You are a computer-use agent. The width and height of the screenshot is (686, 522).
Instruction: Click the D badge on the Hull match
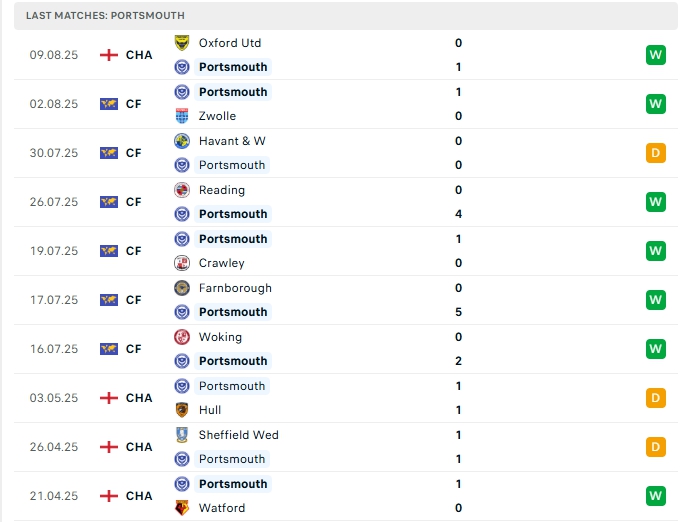tap(656, 398)
